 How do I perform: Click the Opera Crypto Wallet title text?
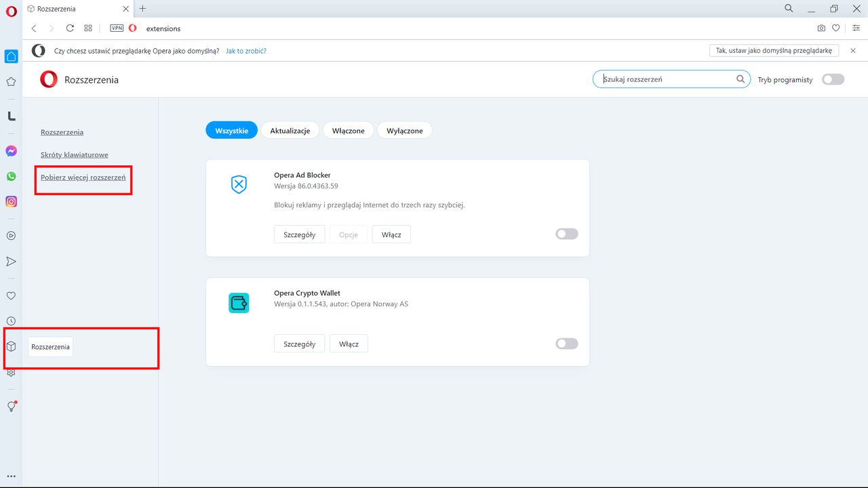[x=307, y=293]
